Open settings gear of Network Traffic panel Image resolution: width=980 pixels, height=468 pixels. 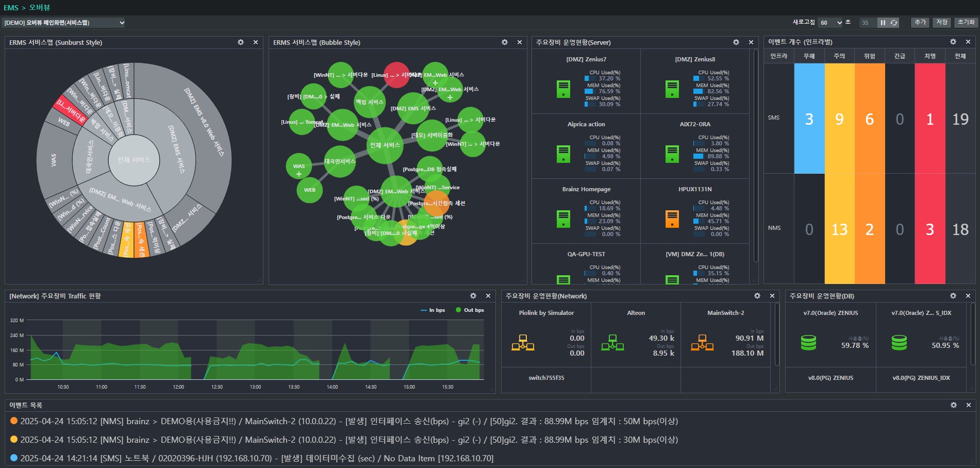(x=473, y=296)
